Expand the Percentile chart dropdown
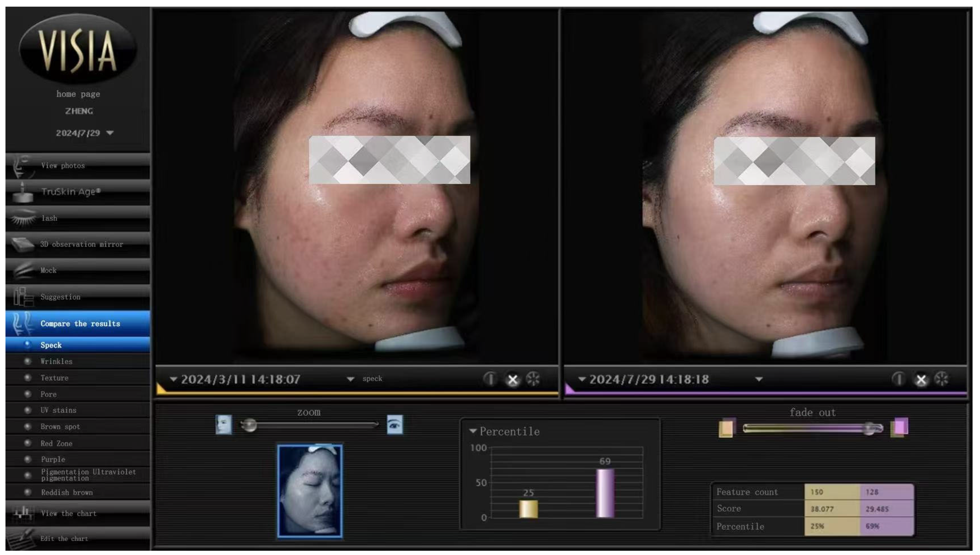This screenshot has width=980, height=555. (473, 431)
